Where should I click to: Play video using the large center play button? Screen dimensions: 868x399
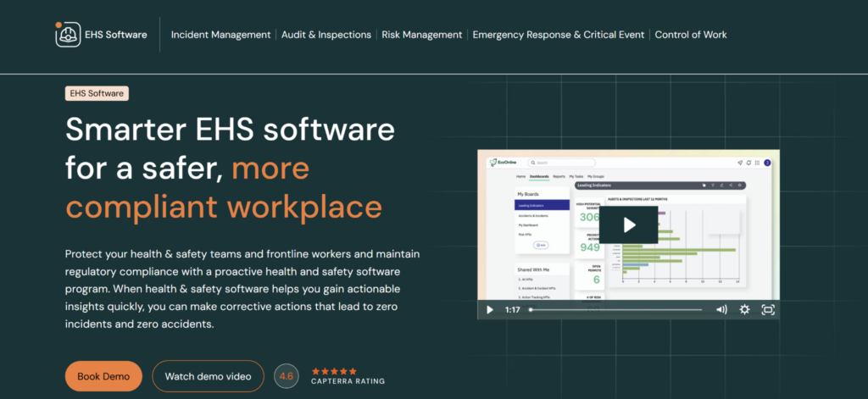tap(629, 224)
